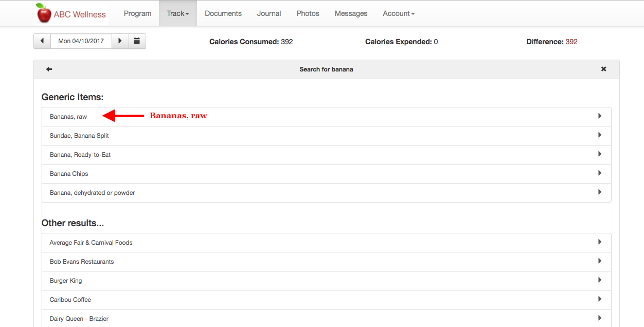Image resolution: width=644 pixels, height=327 pixels.
Task: Advance to next day arrow
Action: 120,41
